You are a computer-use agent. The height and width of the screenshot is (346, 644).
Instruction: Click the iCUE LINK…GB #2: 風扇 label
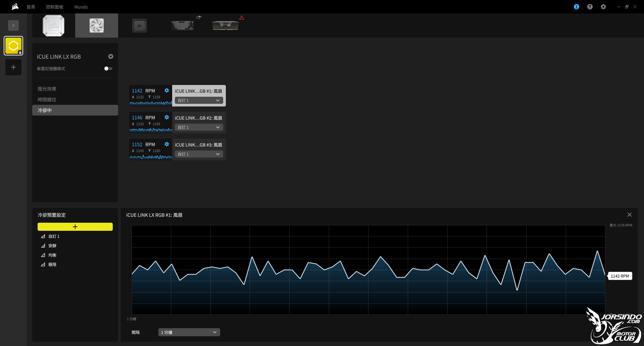click(198, 118)
